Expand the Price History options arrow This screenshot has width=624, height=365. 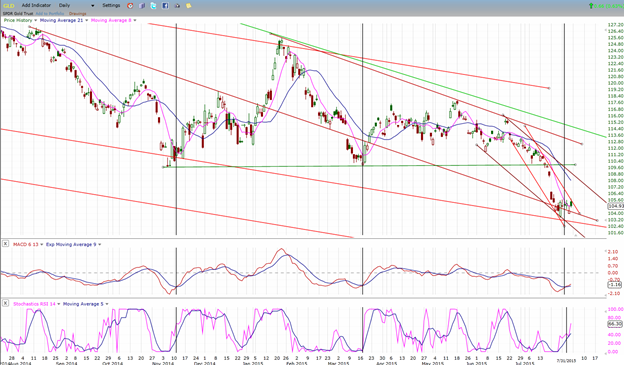36,20
